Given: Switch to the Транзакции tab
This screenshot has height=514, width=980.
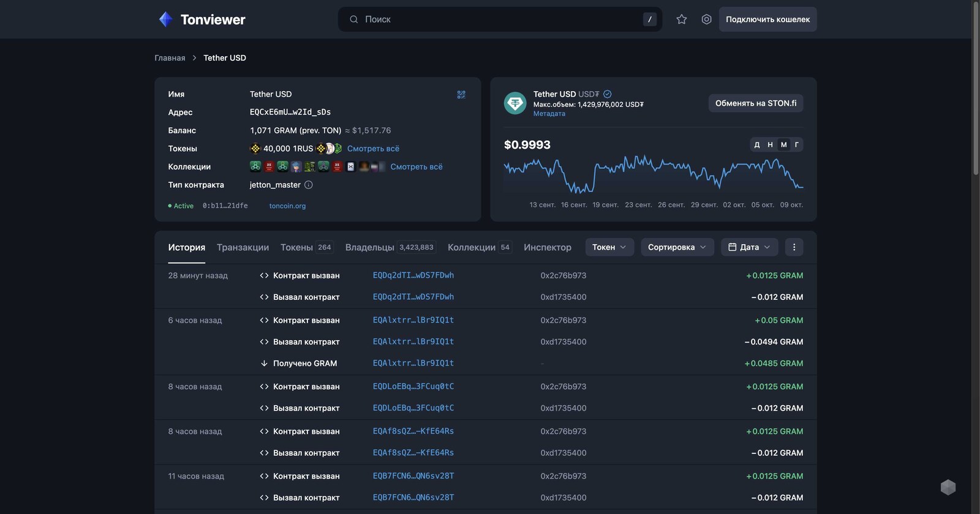Looking at the screenshot, I should tap(243, 247).
